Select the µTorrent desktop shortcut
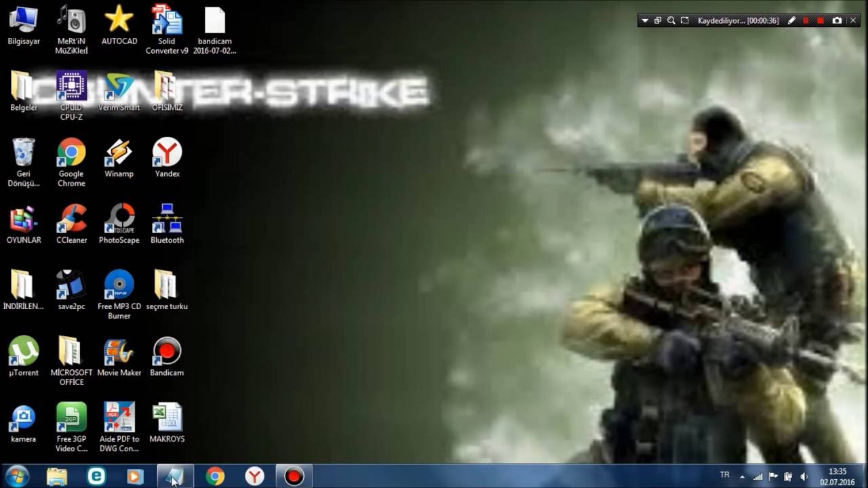 (24, 357)
